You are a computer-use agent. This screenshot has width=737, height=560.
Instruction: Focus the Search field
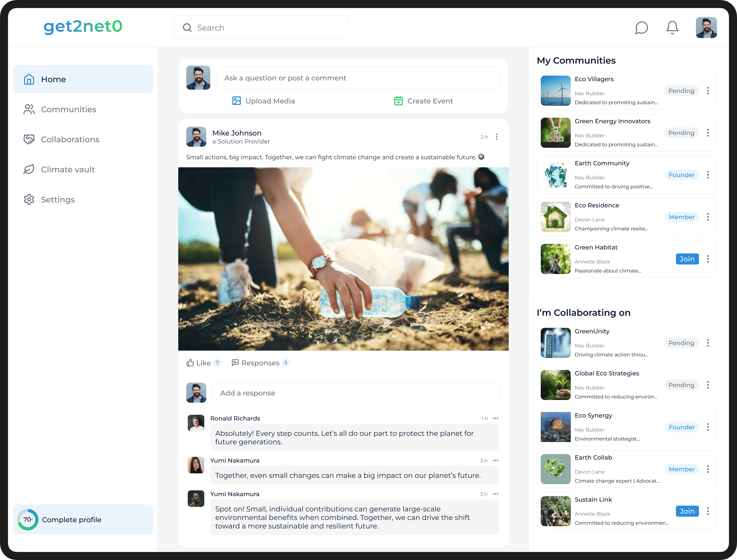(262, 28)
